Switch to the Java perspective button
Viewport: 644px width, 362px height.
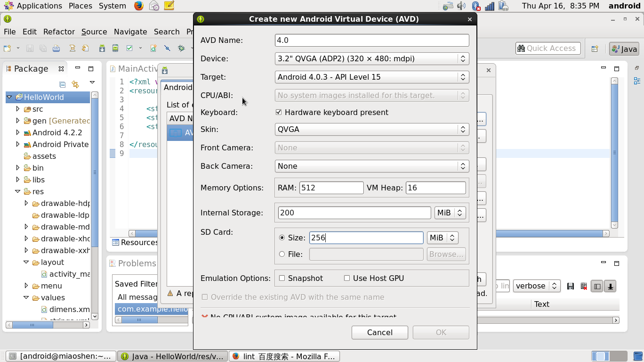click(x=624, y=49)
